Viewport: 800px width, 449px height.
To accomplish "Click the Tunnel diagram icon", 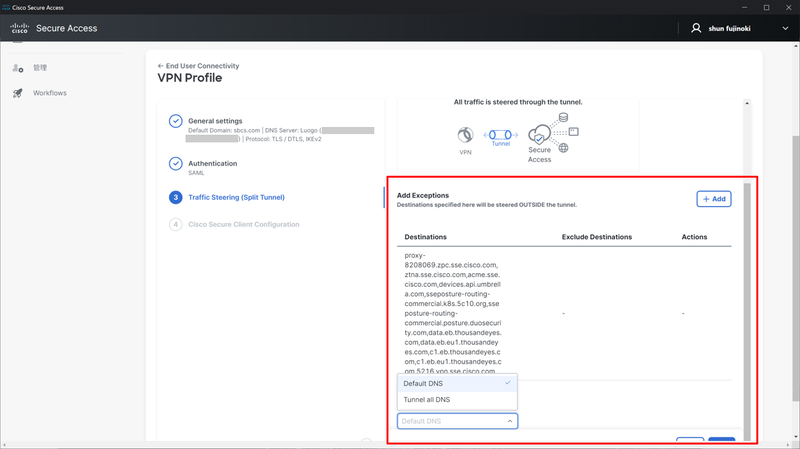I will 501,135.
